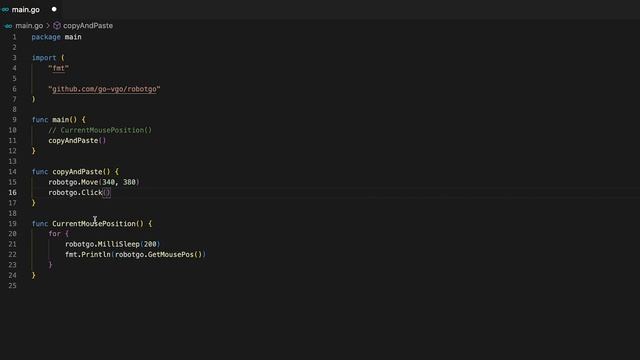This screenshot has height=360, width=640.
Task: Click the "import (" keyword line
Action: 48,58
